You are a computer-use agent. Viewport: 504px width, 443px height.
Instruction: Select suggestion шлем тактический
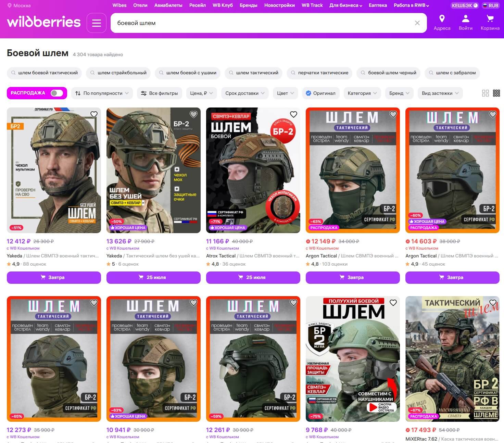(x=254, y=73)
